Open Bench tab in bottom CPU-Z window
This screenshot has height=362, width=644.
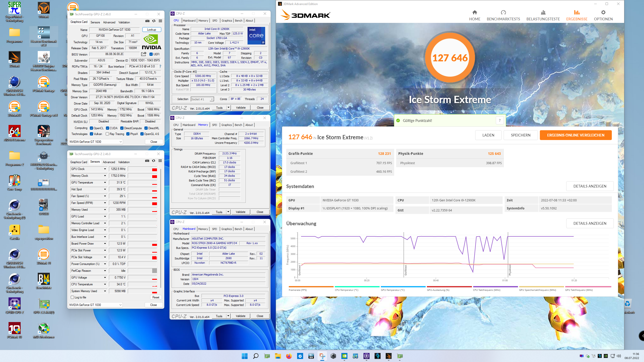238,229
